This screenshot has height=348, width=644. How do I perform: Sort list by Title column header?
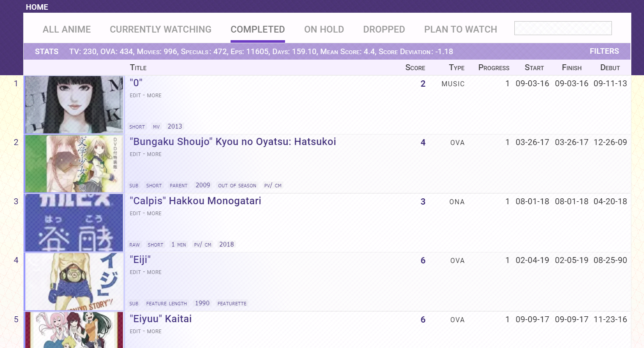point(138,68)
